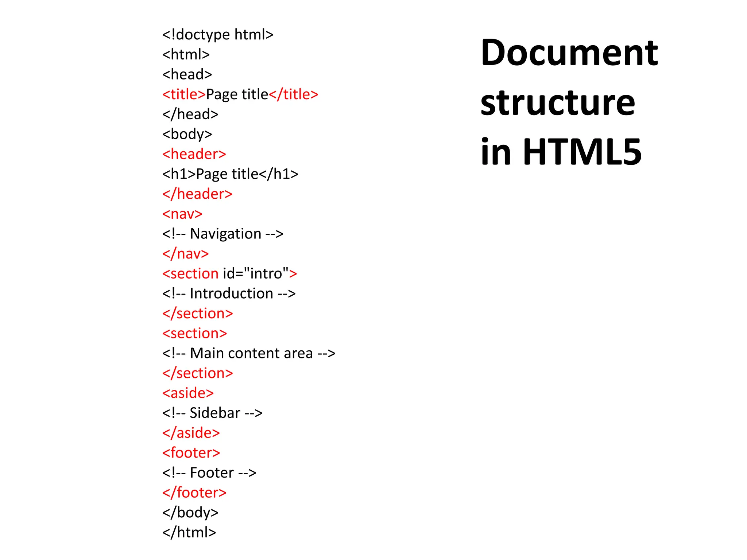Click the "<!doctype html>" line
Viewport: 747px width, 560px height.
click(x=218, y=35)
